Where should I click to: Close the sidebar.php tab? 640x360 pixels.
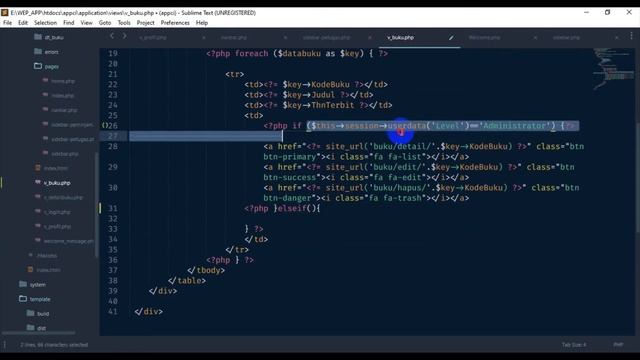[x=616, y=38]
